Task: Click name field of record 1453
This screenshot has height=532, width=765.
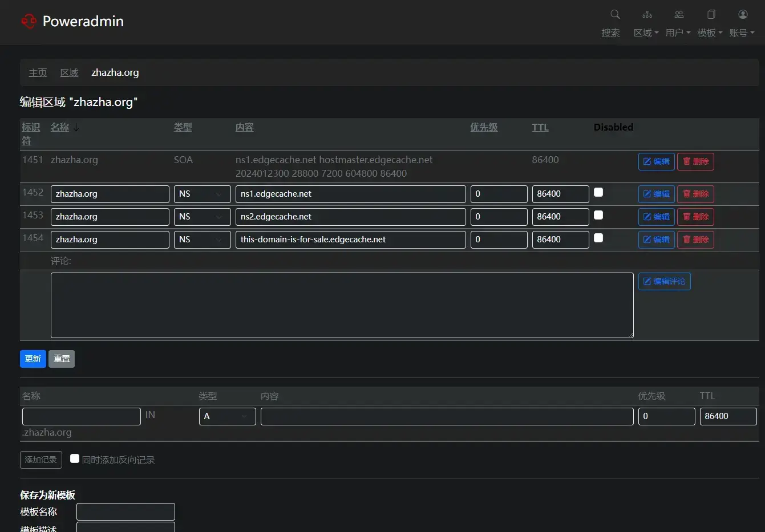Action: coord(110,217)
